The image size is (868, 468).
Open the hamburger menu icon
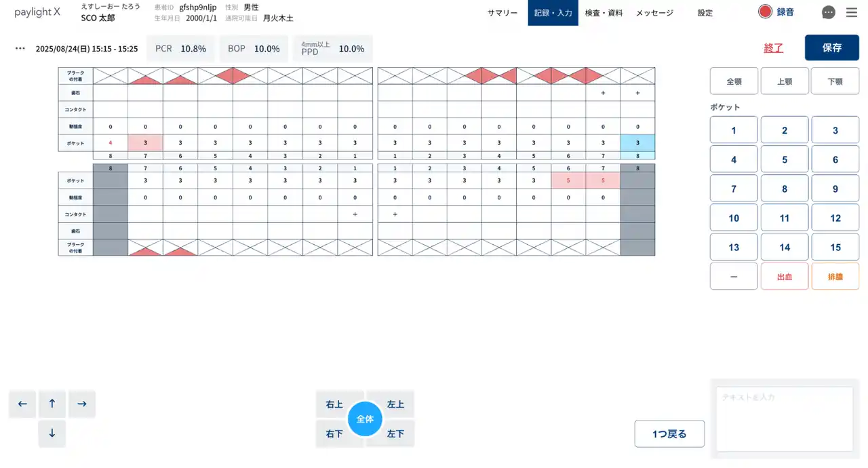pyautogui.click(x=852, y=12)
